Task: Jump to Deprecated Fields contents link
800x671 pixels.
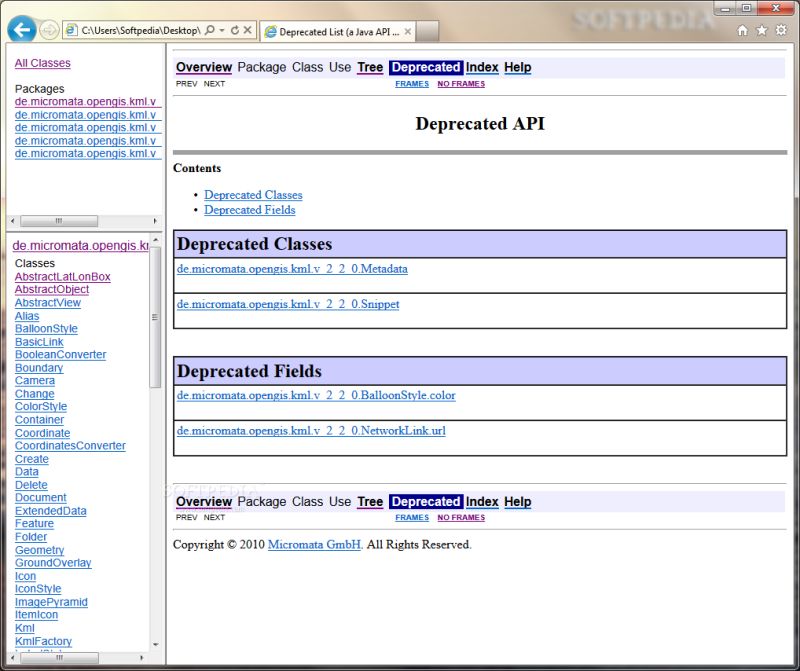Action: click(x=249, y=210)
